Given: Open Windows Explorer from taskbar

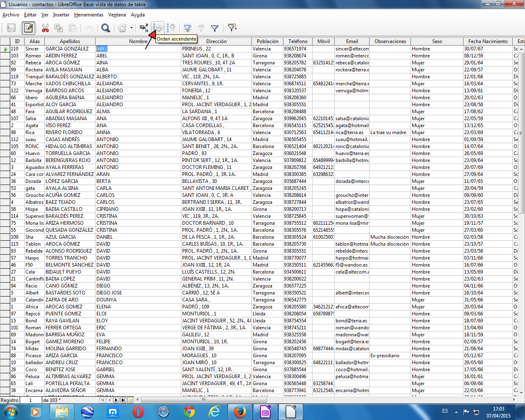Looking at the screenshot, I should point(62,412).
